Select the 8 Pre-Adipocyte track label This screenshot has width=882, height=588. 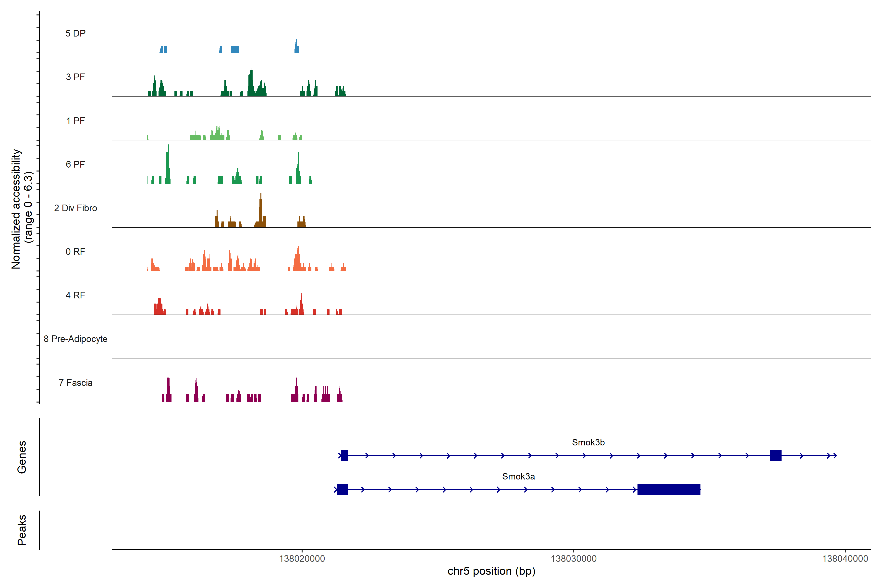pyautogui.click(x=75, y=339)
